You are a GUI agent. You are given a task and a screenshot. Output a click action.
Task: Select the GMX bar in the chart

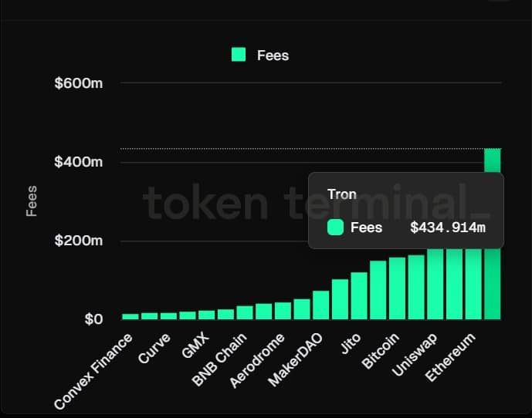[206, 315]
